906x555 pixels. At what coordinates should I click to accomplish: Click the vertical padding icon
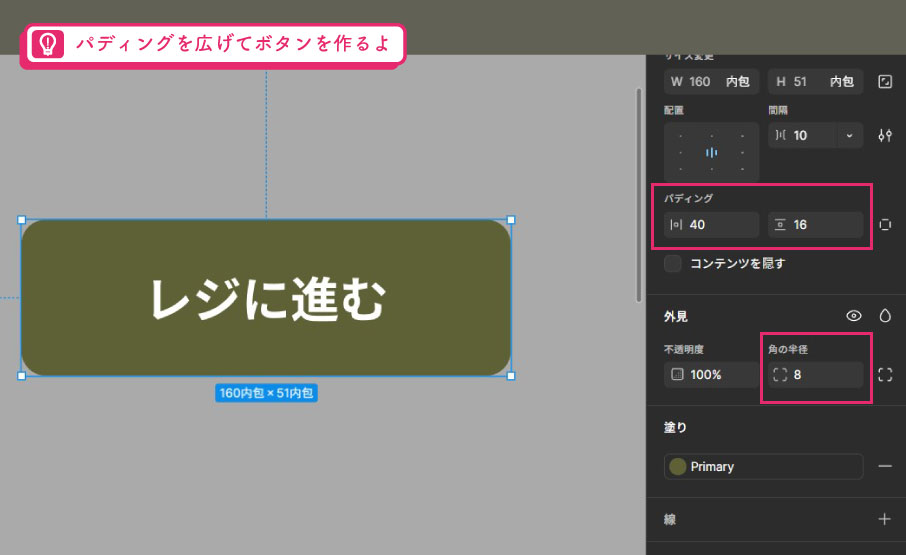[780, 225]
